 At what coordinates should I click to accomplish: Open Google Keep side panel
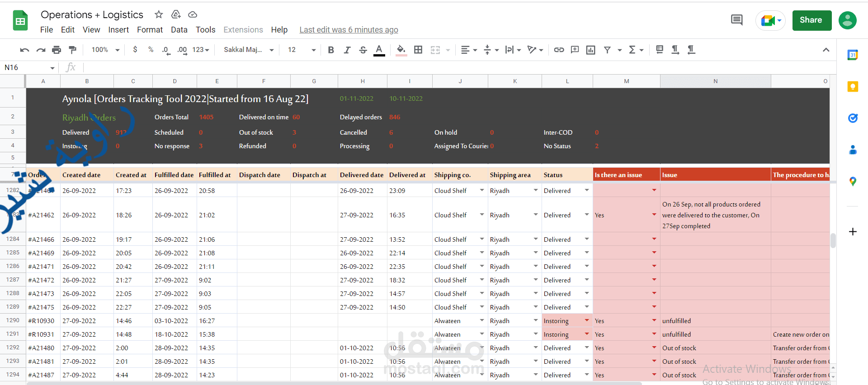pos(853,86)
